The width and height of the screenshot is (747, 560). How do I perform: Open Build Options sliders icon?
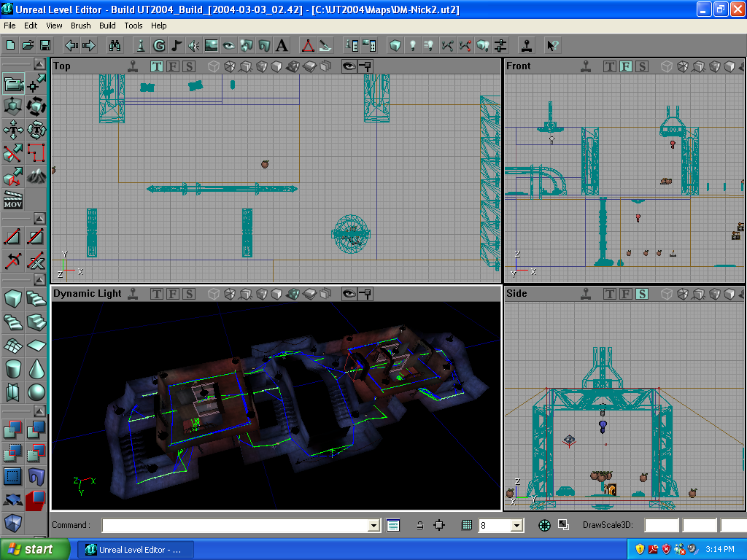click(500, 46)
